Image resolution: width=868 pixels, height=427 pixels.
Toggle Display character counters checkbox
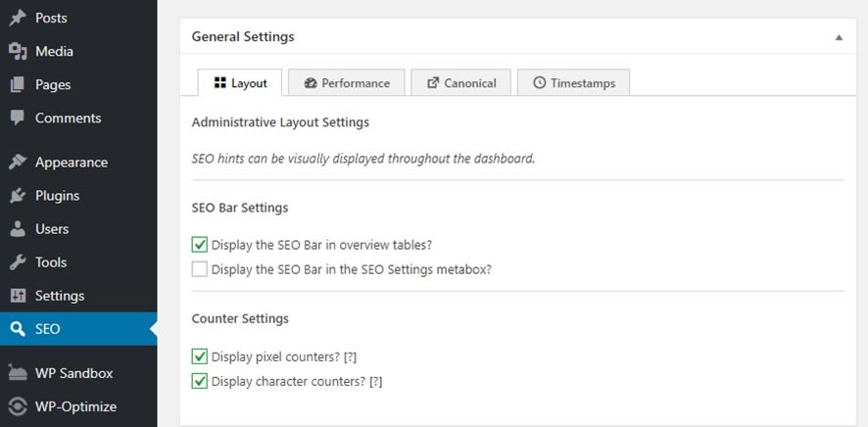tap(199, 381)
